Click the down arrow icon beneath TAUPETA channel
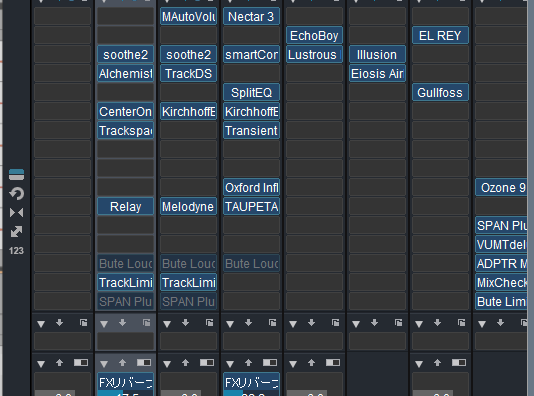Image resolution: width=534 pixels, height=396 pixels. (x=249, y=322)
